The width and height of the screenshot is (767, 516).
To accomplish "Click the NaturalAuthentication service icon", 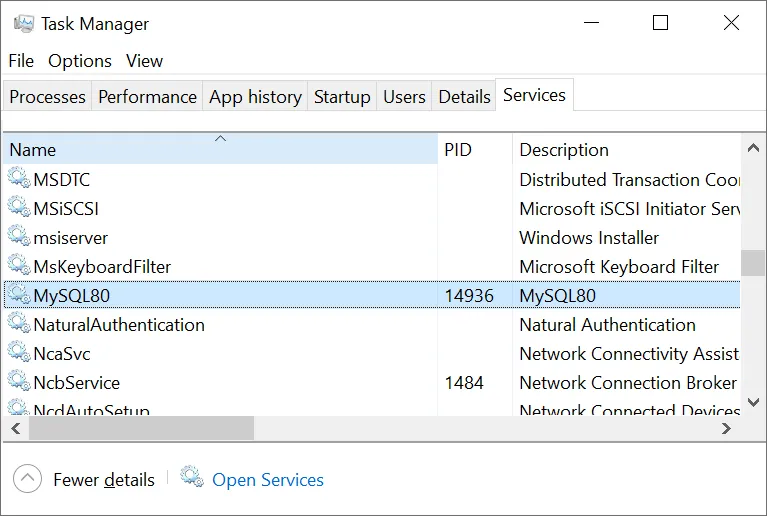I will (19, 324).
